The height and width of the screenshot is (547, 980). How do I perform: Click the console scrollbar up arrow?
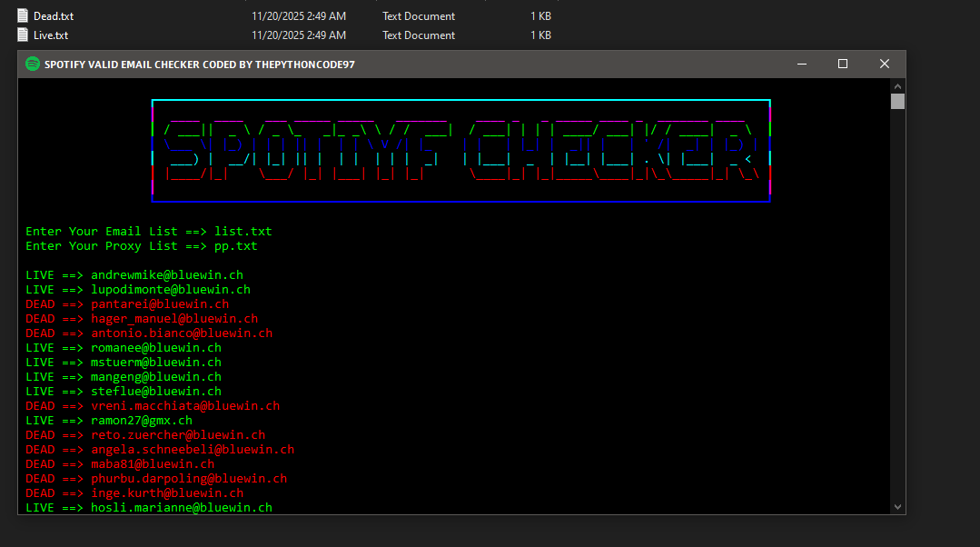(x=897, y=86)
